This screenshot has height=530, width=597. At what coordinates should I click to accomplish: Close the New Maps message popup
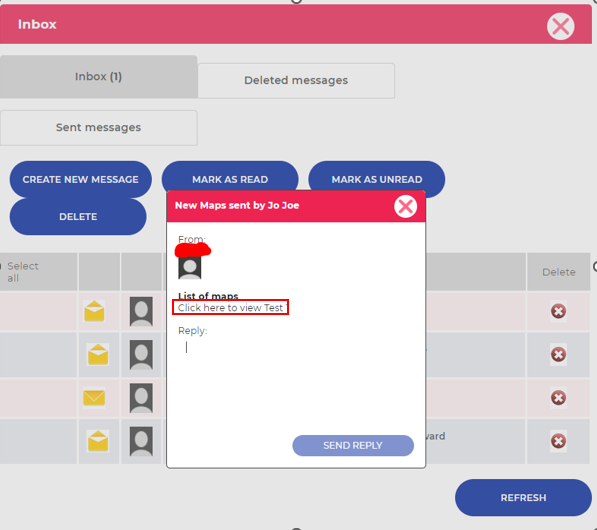[x=405, y=206]
